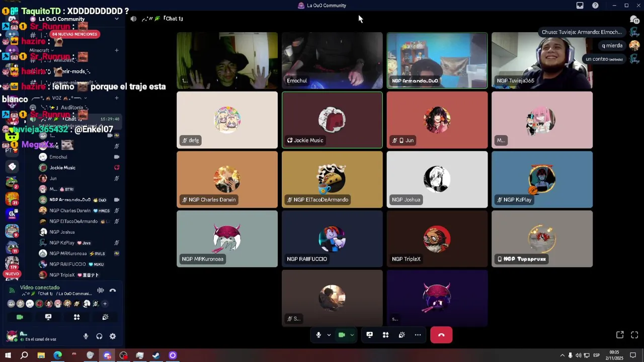The height and width of the screenshot is (362, 644).
Task: Open user settings gear icon
Action: (113, 336)
